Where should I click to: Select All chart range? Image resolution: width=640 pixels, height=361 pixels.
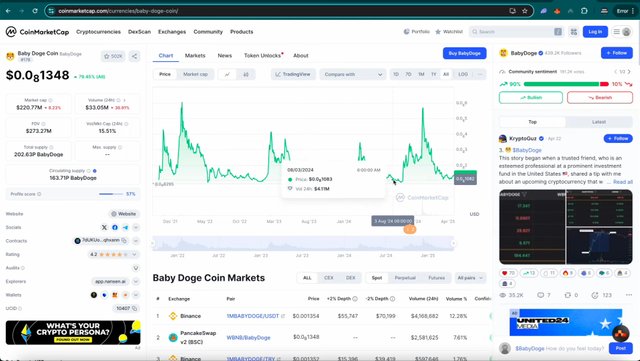446,74
